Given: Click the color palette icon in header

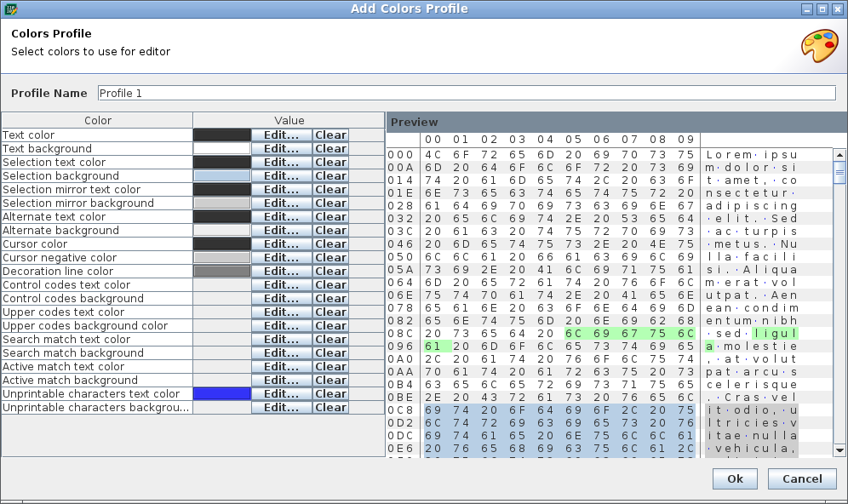Looking at the screenshot, I should [819, 46].
